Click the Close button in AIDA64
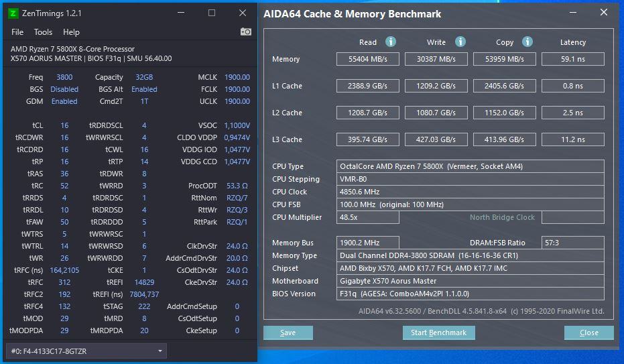This screenshot has width=624, height=364. 588,332
